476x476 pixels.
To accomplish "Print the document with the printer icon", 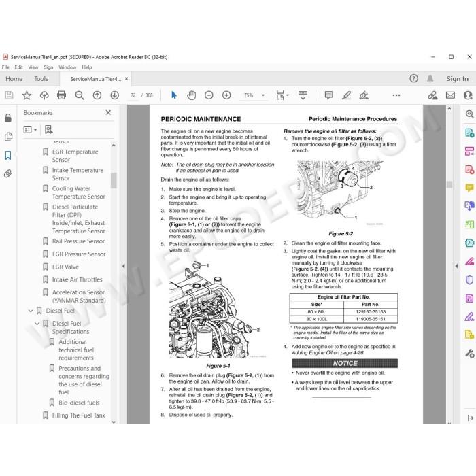I will (62, 95).
